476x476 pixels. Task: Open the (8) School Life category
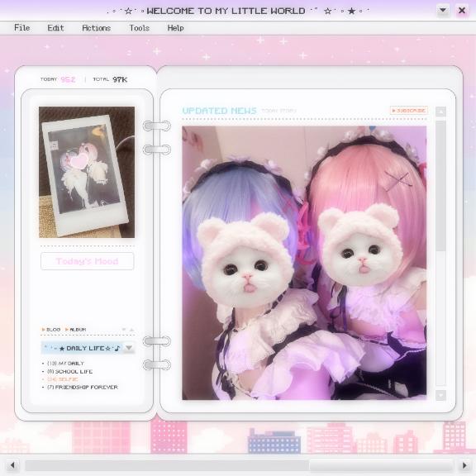pos(69,371)
